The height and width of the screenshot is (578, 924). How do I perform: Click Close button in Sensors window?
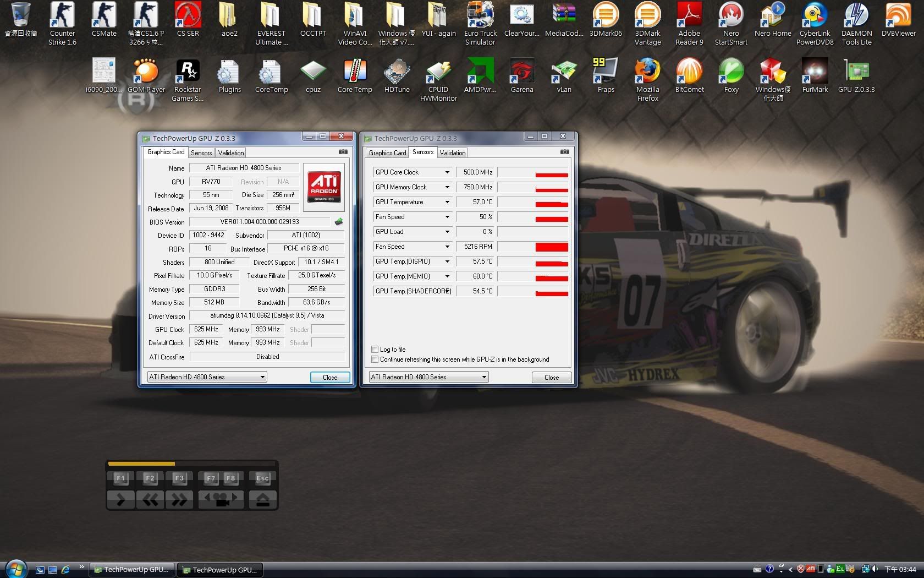[x=552, y=377]
